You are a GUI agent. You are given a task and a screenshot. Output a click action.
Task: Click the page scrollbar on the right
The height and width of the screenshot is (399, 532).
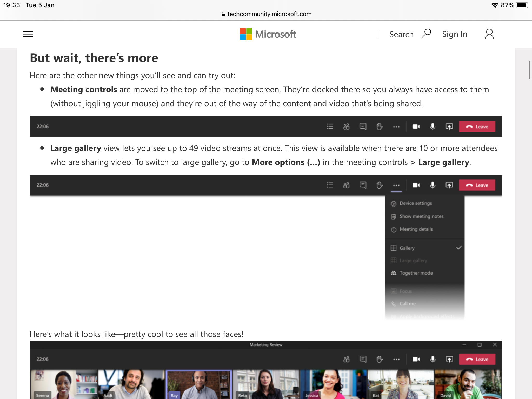tap(529, 70)
